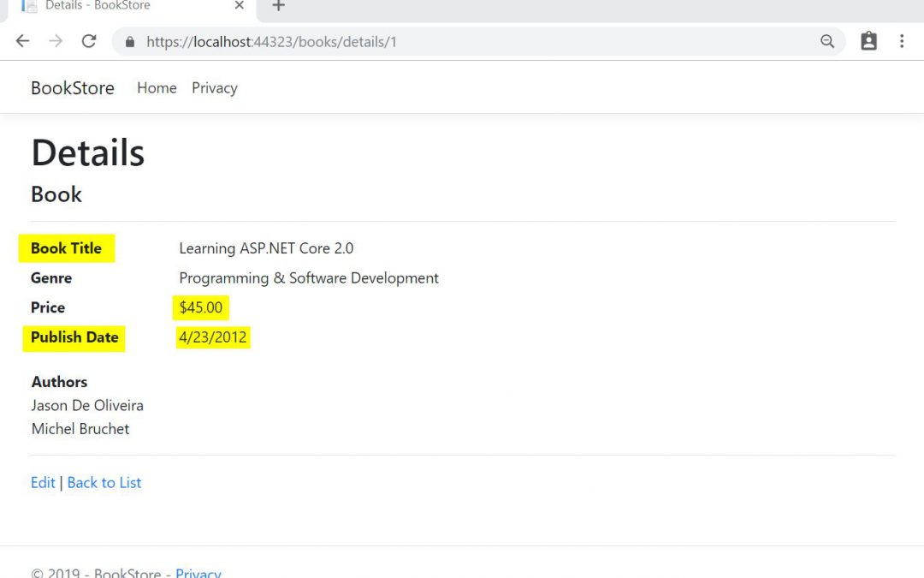Open the Chrome three-dot menu
Viewport: 924px width, 578px height.
pyautogui.click(x=902, y=41)
